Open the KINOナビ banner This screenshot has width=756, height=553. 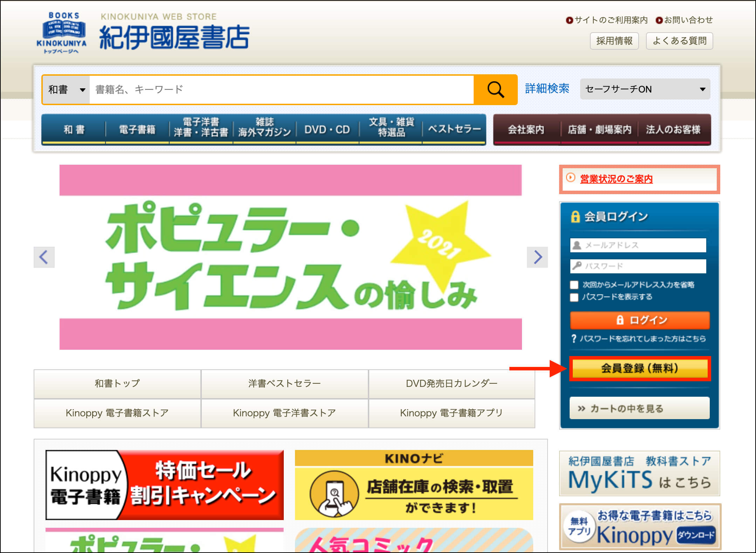click(414, 485)
